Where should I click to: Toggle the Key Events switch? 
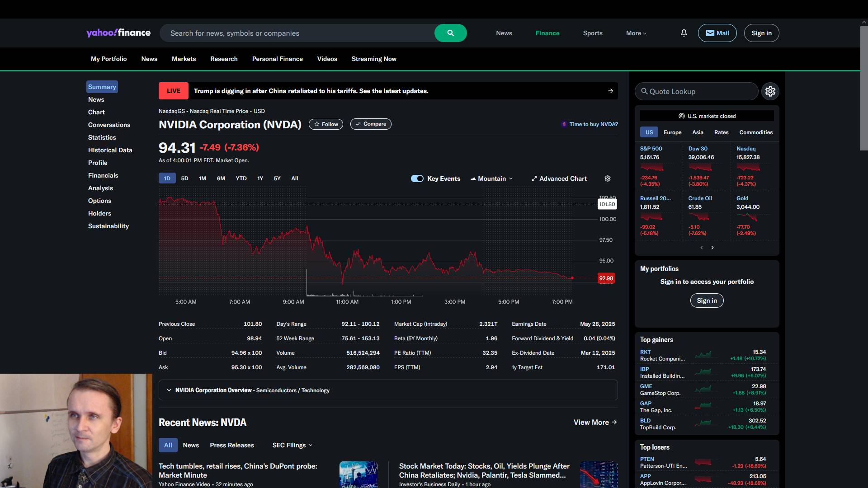(417, 178)
